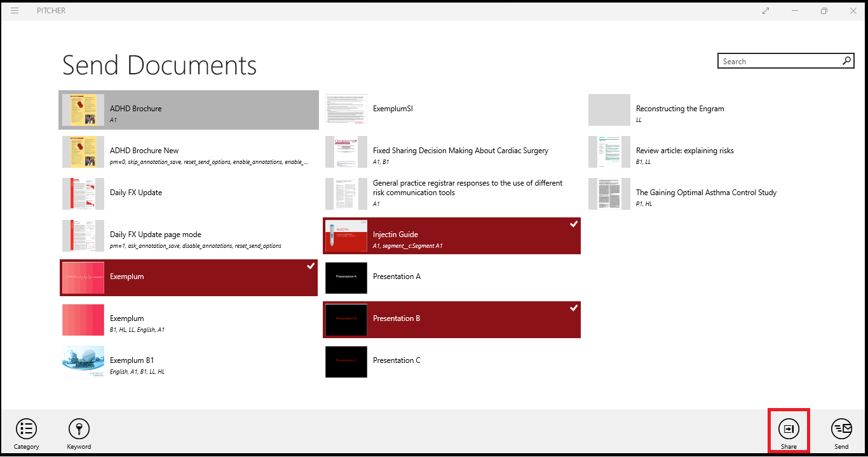Select the ADHD Brochure New document

(189, 152)
